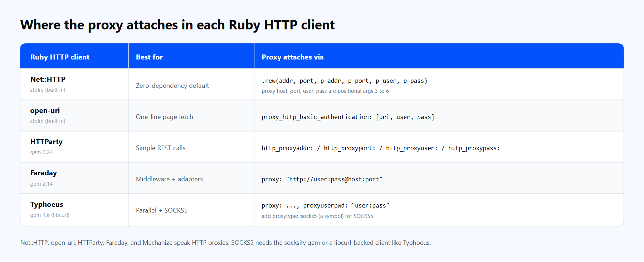This screenshot has width=644, height=262.
Task: Click the 'proxy: "http://user:pass@host:port"' code
Action: click(x=322, y=179)
